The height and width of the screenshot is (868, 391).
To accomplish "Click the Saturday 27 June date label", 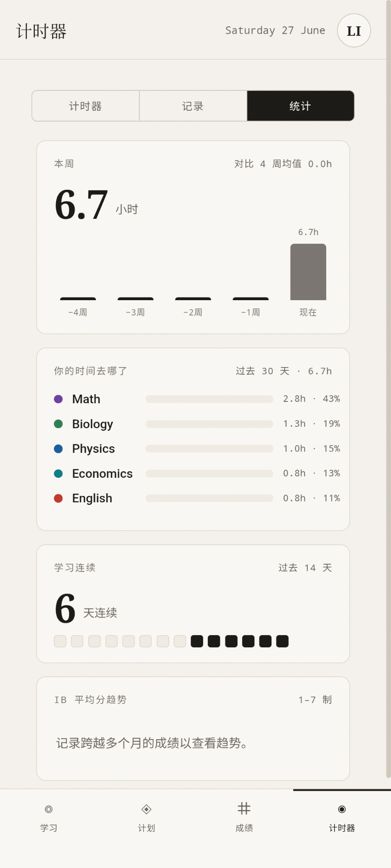I will 275,30.
